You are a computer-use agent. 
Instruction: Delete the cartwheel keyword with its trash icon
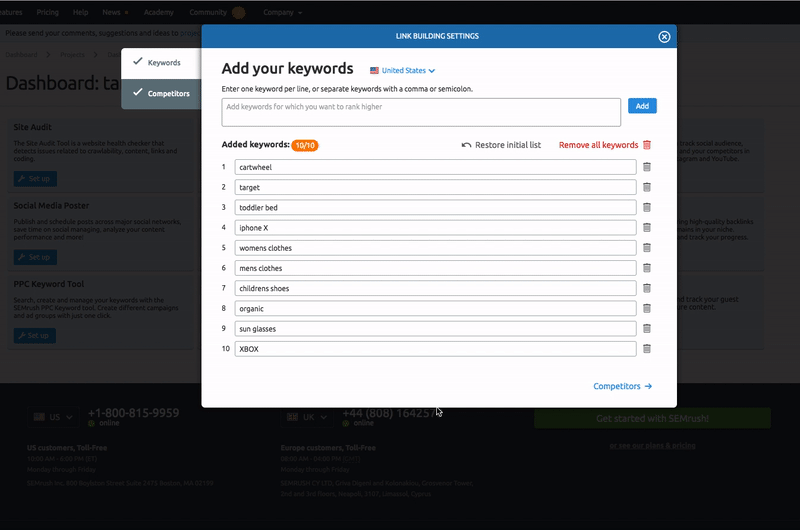[x=646, y=167]
